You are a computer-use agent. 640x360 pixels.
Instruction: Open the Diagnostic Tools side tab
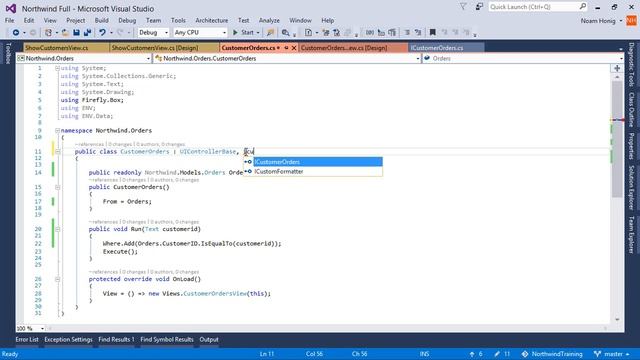coord(631,64)
